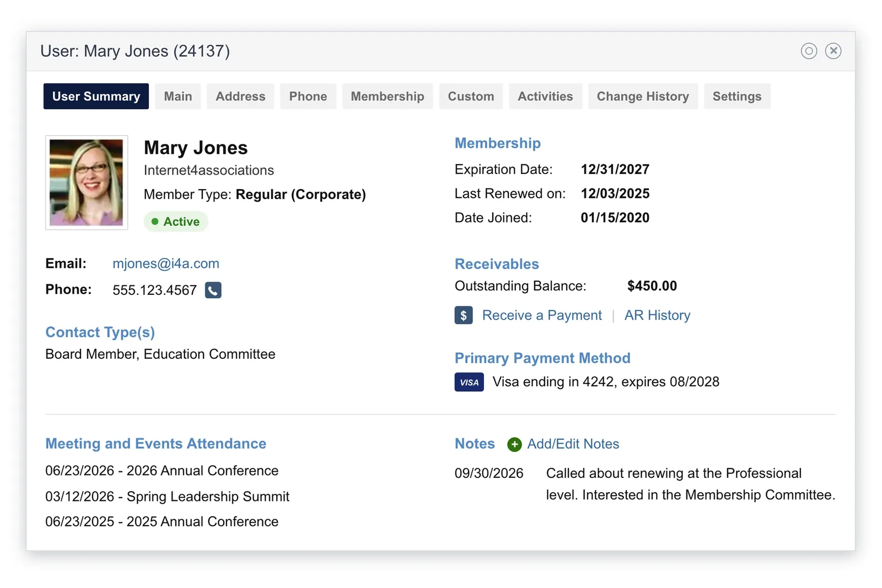The height and width of the screenshot is (588, 882).
Task: Click the Notes heading
Action: (475, 444)
